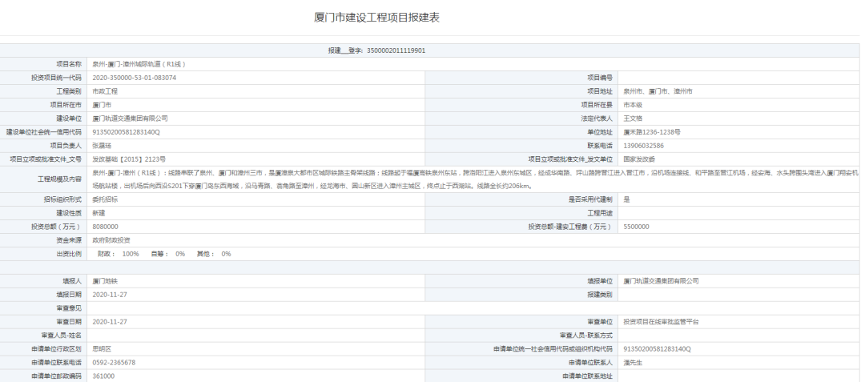This screenshot has height=383, width=866.
Task: Click the 项目名称 label
Action: [x=69, y=64]
